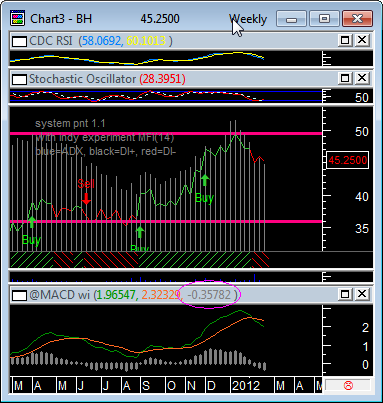This screenshot has height=403, width=383.
Task: Click the Stochastic Oscillator title text
Action: [83, 79]
